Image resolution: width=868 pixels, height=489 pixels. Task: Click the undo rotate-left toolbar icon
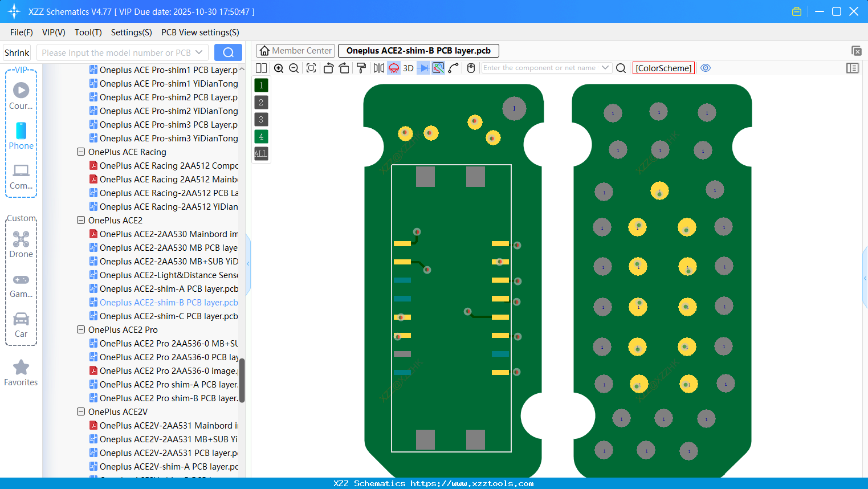click(329, 68)
